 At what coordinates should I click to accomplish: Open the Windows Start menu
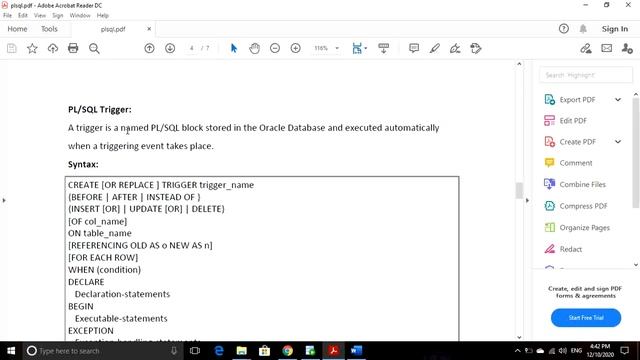pyautogui.click(x=11, y=351)
